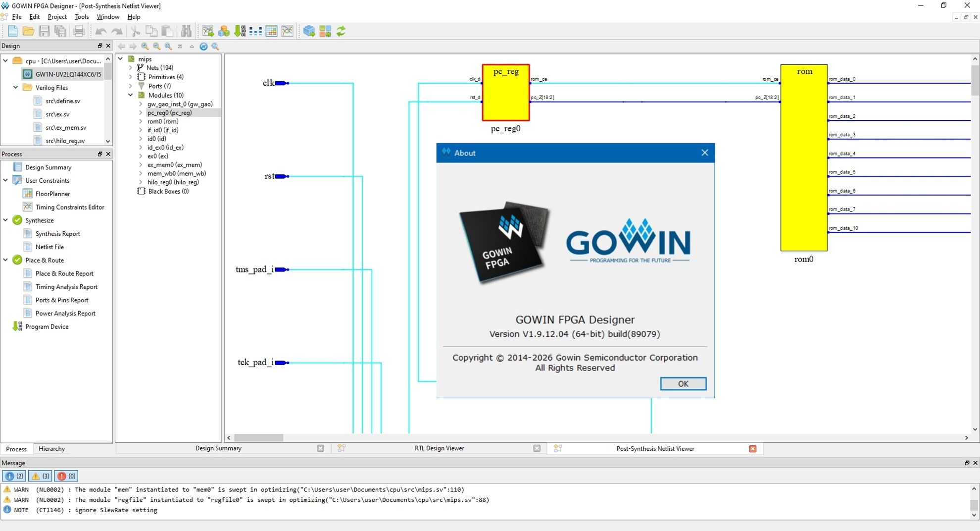
Task: Select id_ex0 (id_ex) module
Action: (x=165, y=148)
